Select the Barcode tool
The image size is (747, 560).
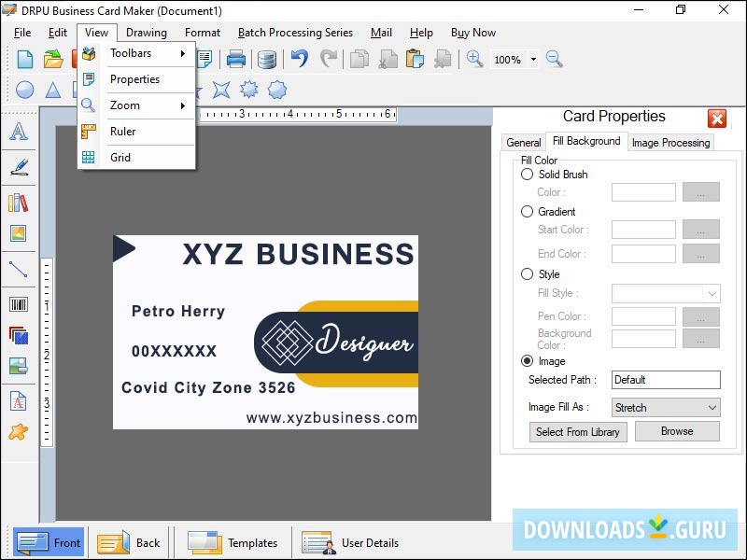click(x=19, y=304)
